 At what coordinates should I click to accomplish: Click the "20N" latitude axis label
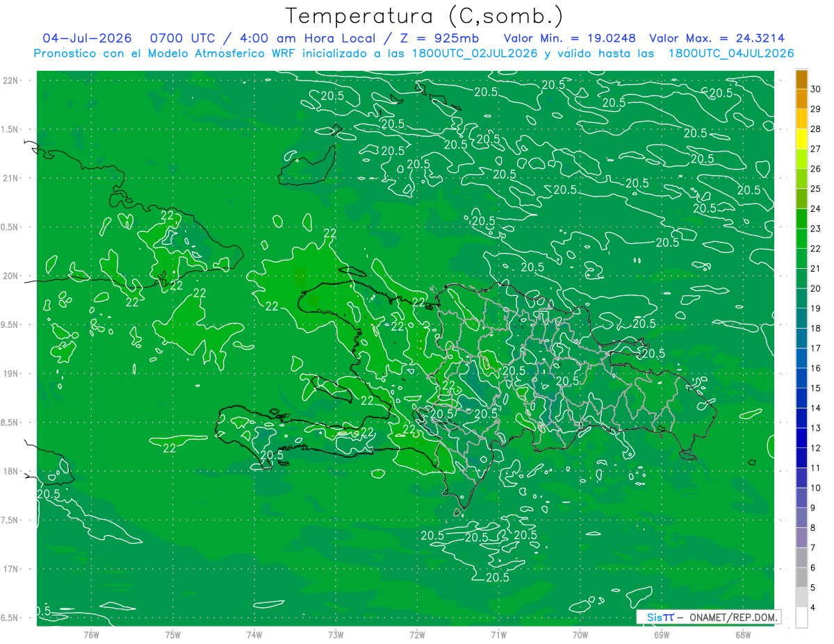12,276
